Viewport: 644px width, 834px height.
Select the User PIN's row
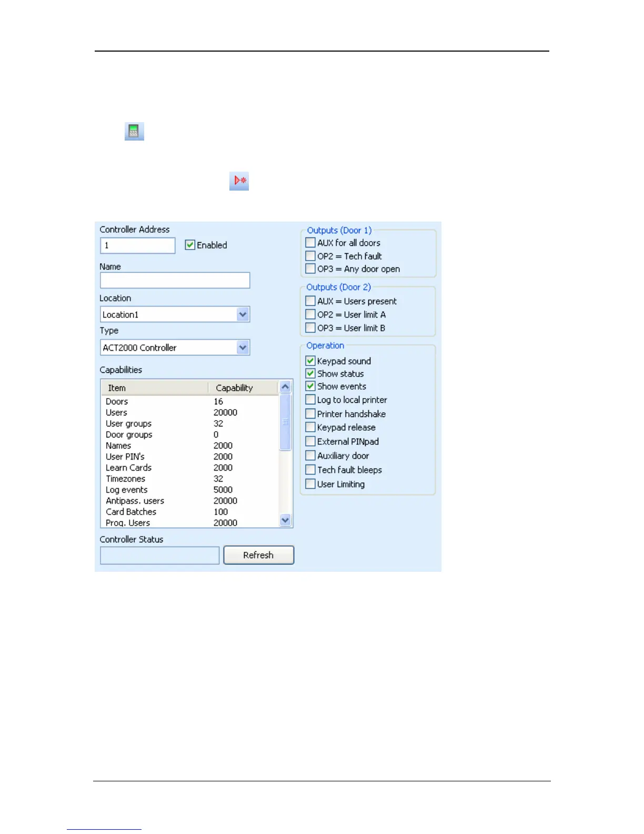tap(189, 456)
